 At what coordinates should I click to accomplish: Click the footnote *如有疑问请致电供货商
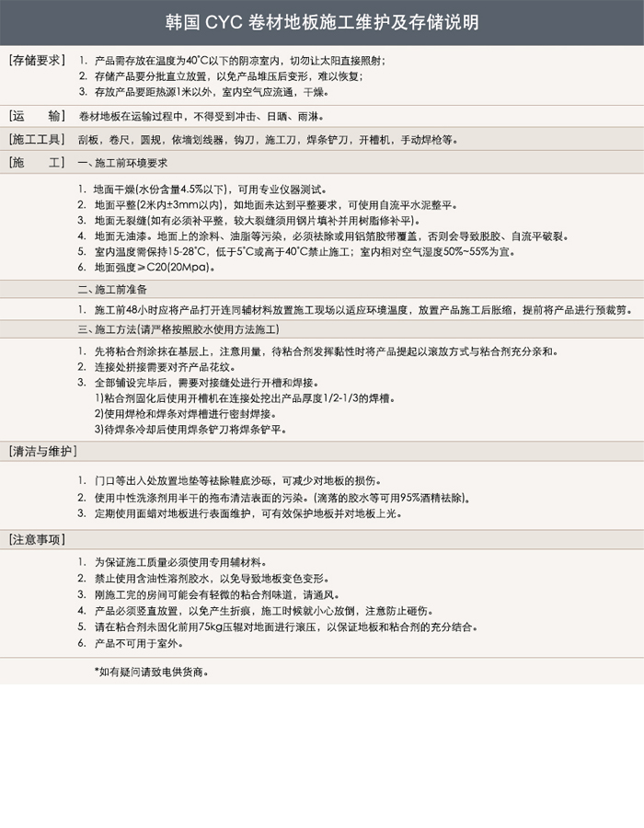coord(151,672)
